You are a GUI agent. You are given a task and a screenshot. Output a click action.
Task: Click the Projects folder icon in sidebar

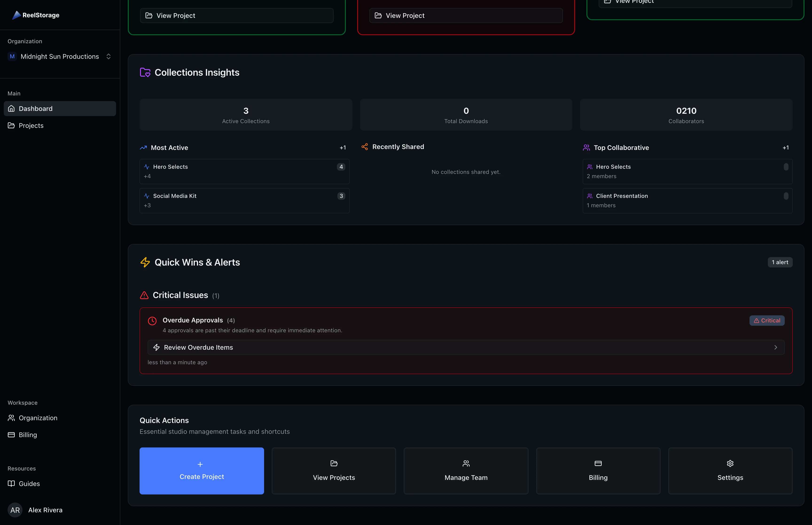(x=12, y=125)
